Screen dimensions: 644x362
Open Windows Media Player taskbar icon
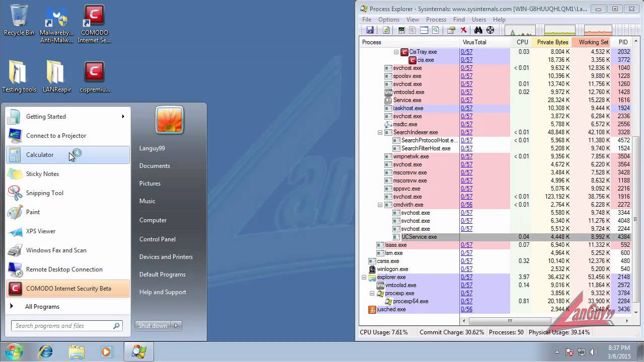click(107, 351)
